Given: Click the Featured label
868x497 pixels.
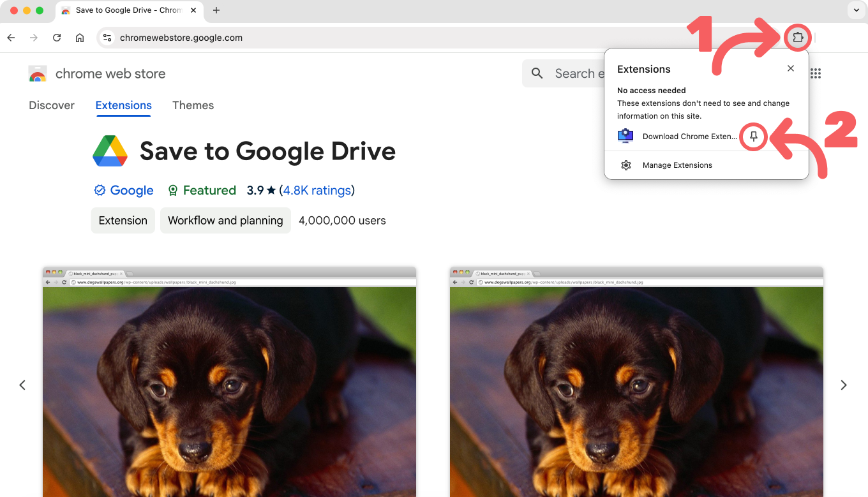Looking at the screenshot, I should [209, 190].
